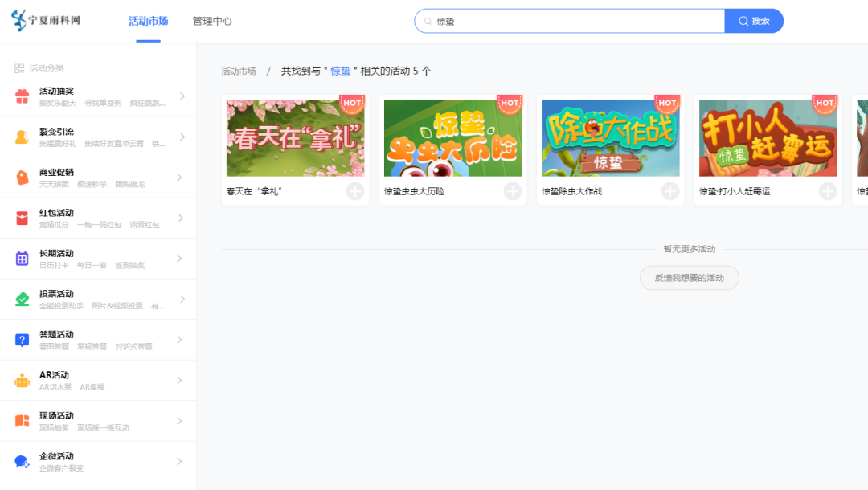Expand the 活动抽奖 category chevron

point(182,96)
